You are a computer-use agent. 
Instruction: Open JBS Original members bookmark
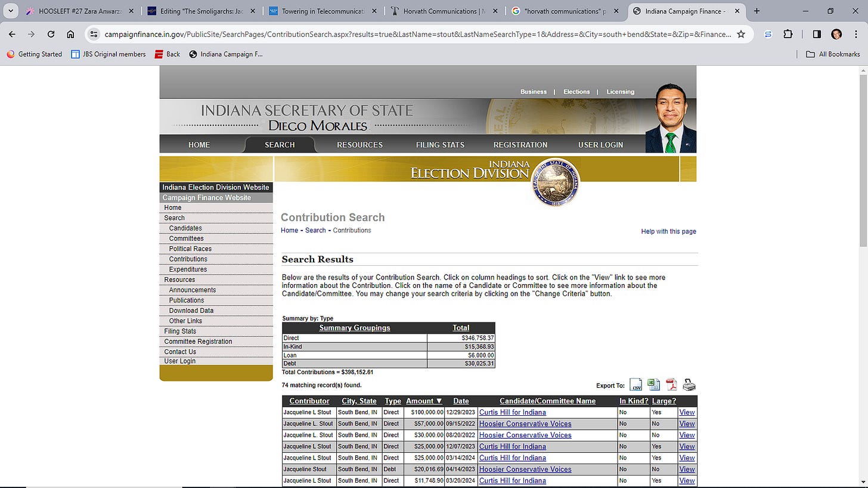pos(108,54)
